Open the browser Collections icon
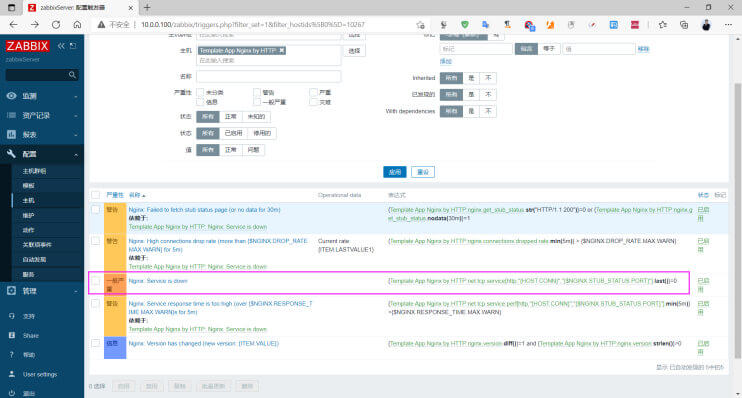This screenshot has height=398, width=742. click(x=684, y=25)
